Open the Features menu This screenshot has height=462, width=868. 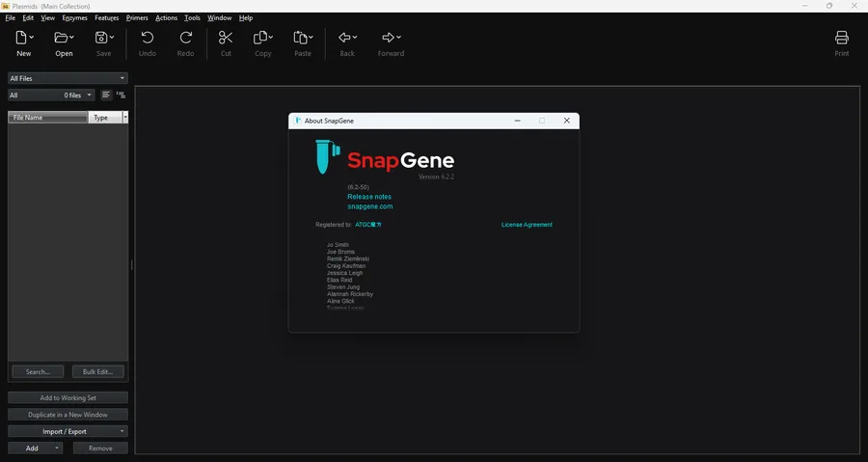[x=107, y=17]
